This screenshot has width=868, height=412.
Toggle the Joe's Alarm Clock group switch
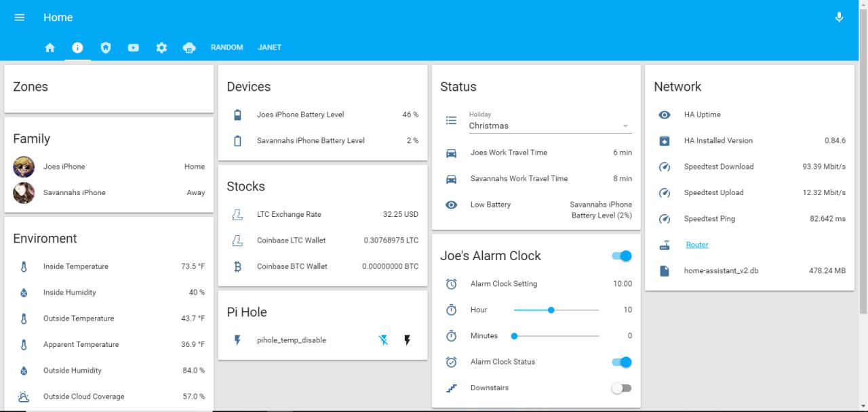[621, 255]
